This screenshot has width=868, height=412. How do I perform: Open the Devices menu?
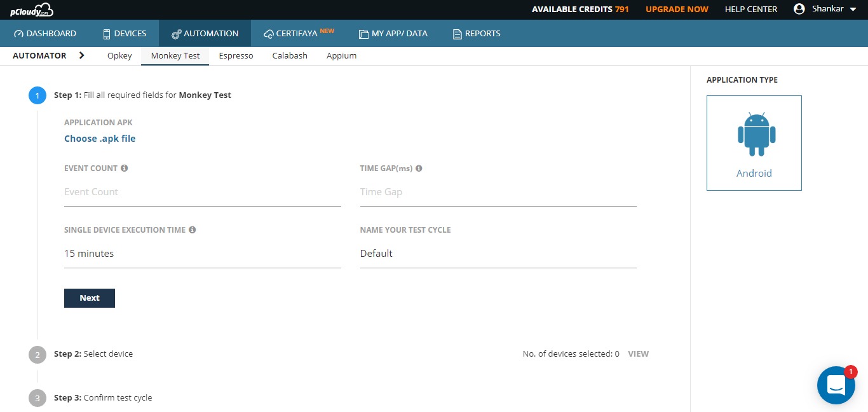click(x=125, y=34)
